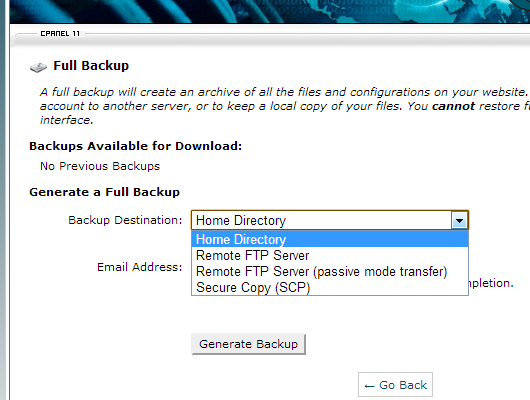Follow the Go Back link
Screen dimensions: 530x400
395,385
